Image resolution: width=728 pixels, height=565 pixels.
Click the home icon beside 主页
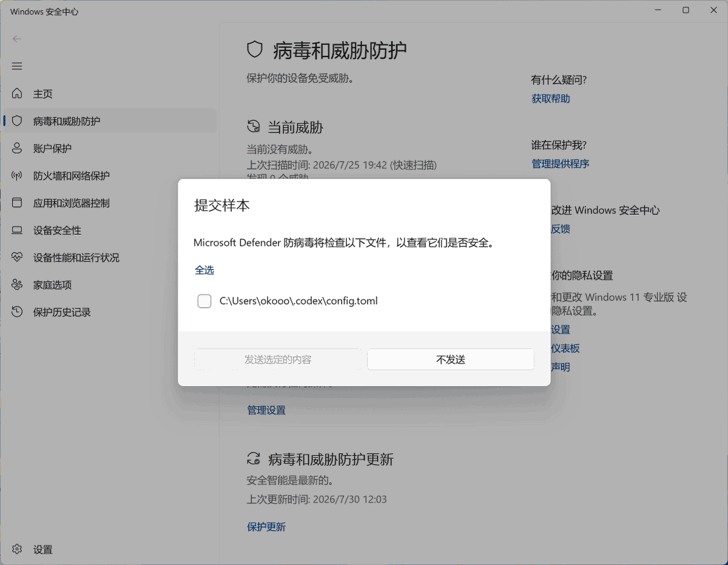pos(17,93)
